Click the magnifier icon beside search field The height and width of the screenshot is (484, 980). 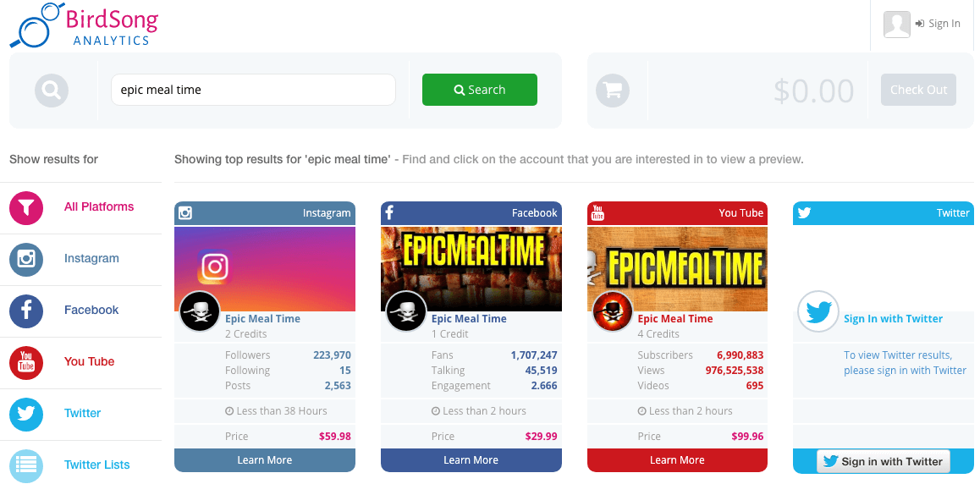click(x=52, y=90)
